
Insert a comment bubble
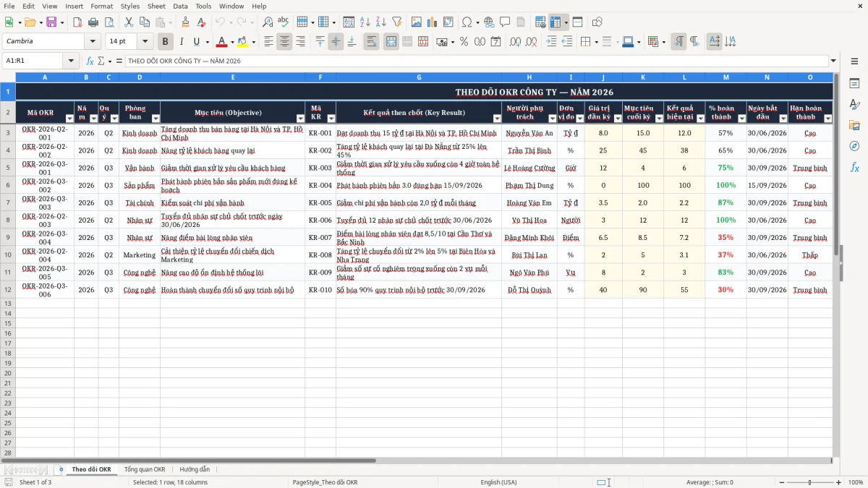505,22
